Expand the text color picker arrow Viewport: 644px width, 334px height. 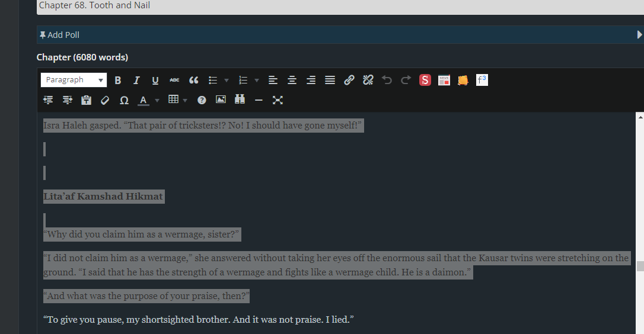tap(157, 100)
